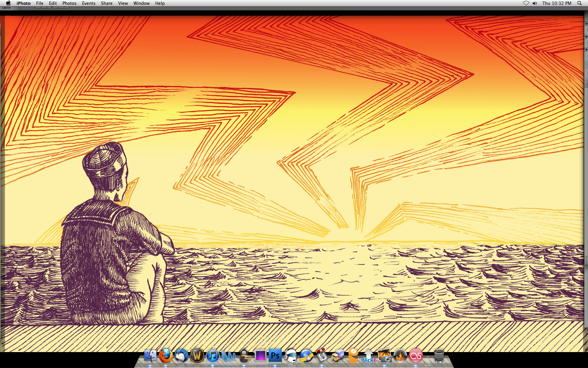Click the Thu 10:32 PM clock
This screenshot has width=588, height=368.
tap(557, 3)
